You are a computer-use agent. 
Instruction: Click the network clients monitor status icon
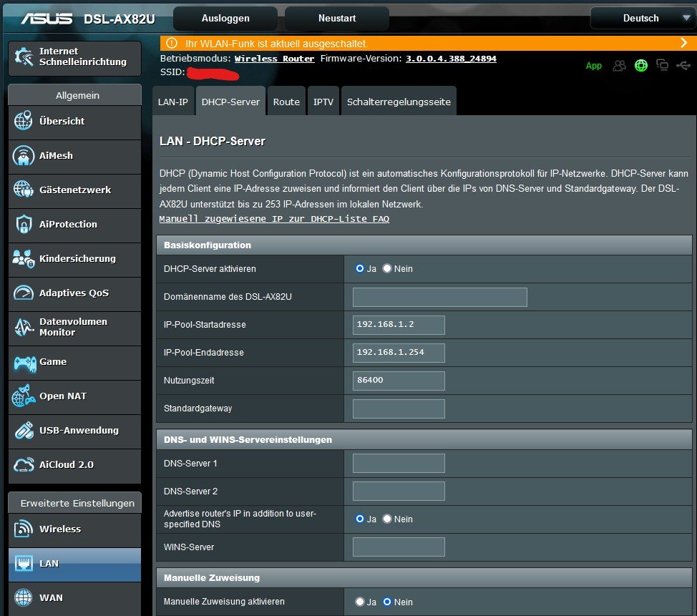tap(663, 65)
